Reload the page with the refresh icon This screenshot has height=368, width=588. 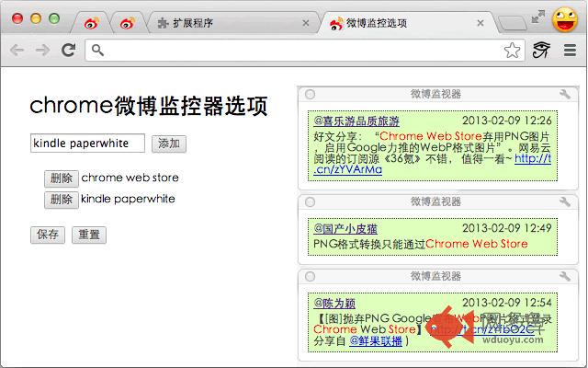tap(68, 50)
